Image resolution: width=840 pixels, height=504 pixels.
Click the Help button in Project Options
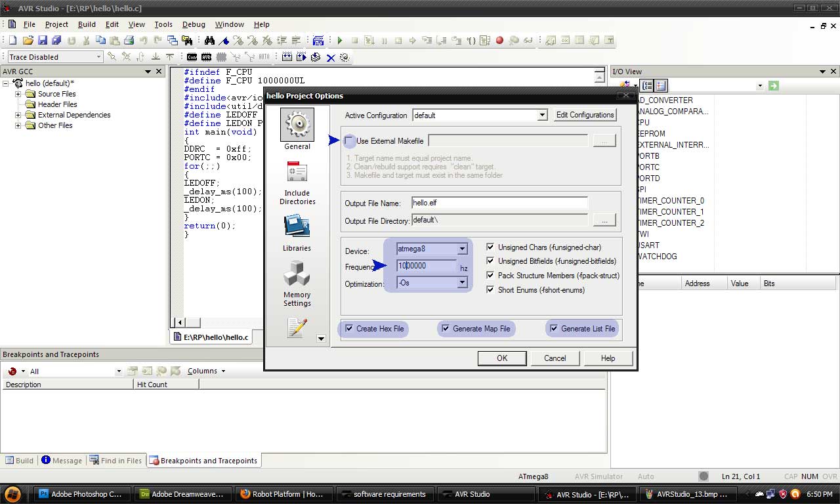pos(608,358)
